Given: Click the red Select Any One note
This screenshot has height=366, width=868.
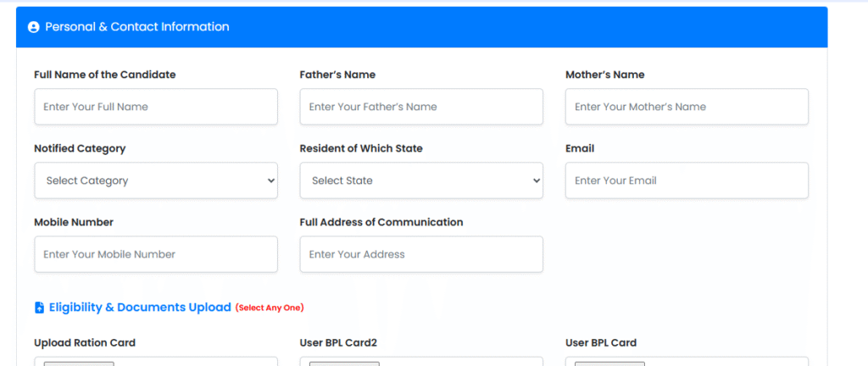Looking at the screenshot, I should coord(270,308).
